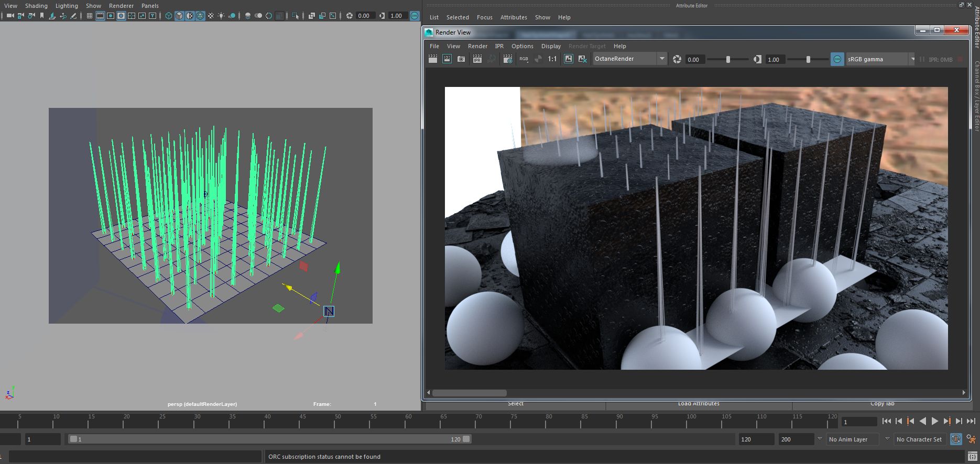Click the snapshot camera icon in Render View
This screenshot has width=980, height=464.
pyautogui.click(x=461, y=59)
